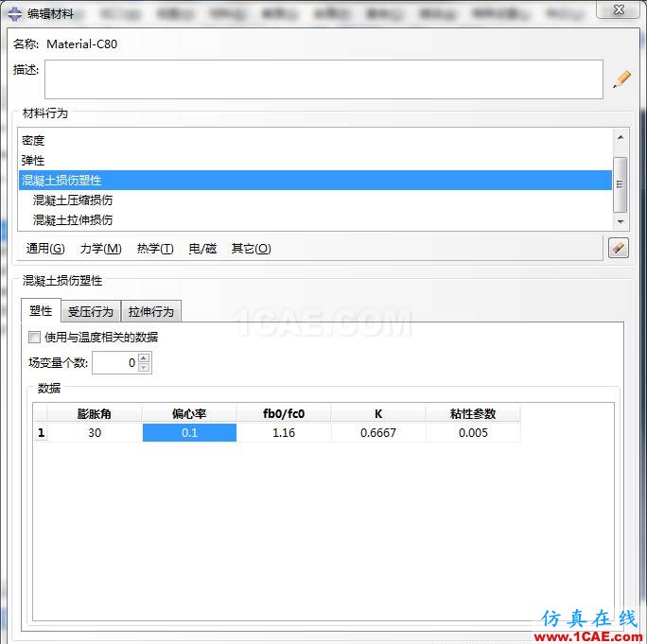The width and height of the screenshot is (647, 644).
Task: Click the material name Material-C80
Action: pyautogui.click(x=81, y=44)
